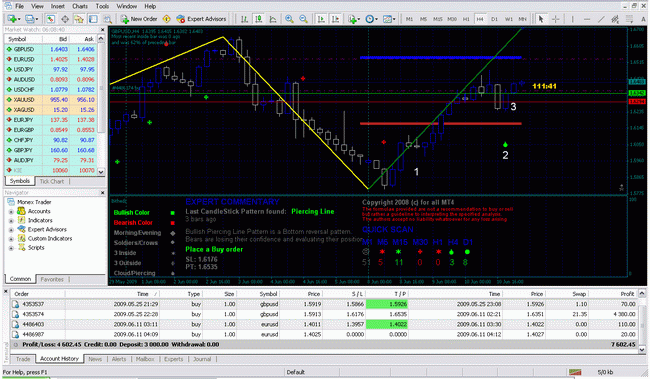The width and height of the screenshot is (650, 379).
Task: Click the Scripts icon in Navigator
Action: (22, 248)
